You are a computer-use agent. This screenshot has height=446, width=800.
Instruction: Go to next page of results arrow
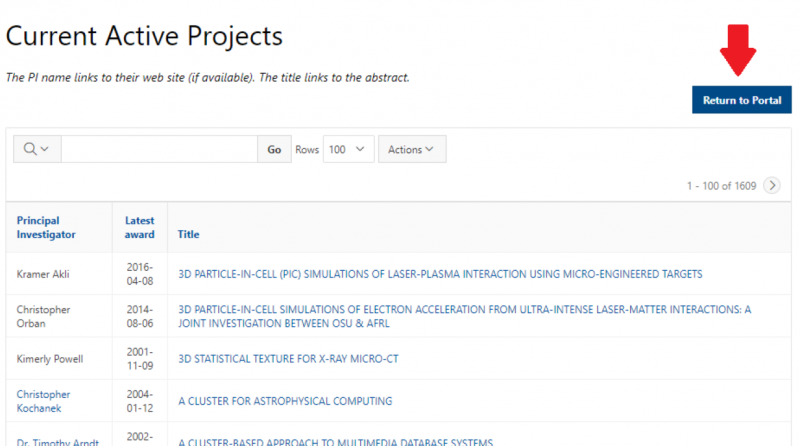(772, 185)
